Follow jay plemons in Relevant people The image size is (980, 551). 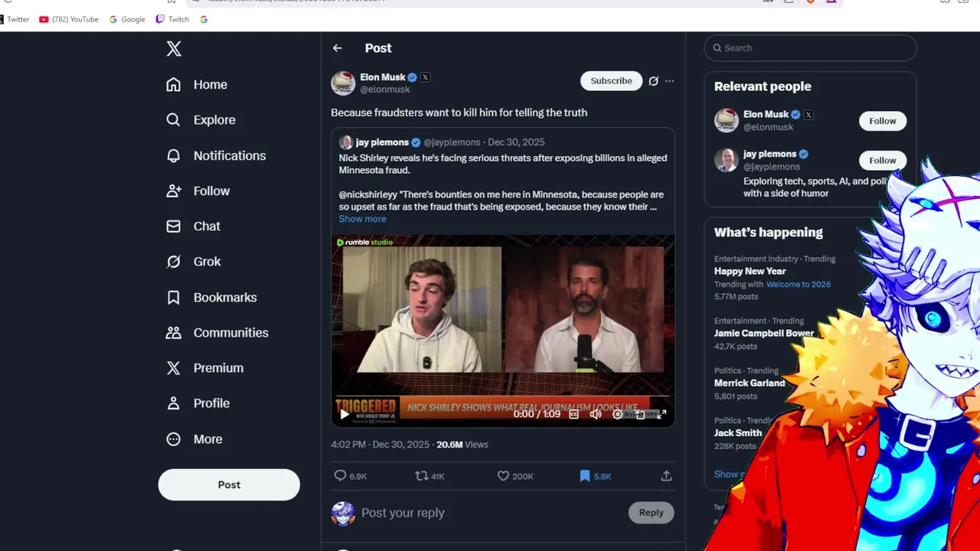pos(882,160)
